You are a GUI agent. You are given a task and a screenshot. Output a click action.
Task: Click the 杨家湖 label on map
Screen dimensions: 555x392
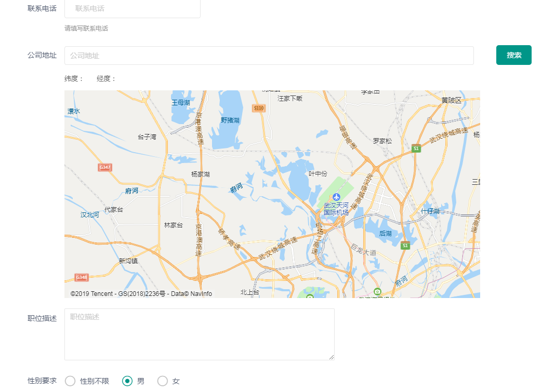pyautogui.click(x=201, y=174)
